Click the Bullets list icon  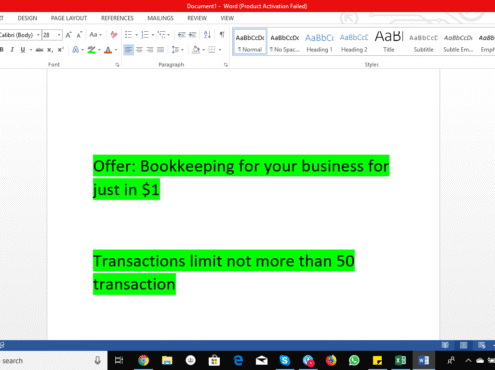pyautogui.click(x=128, y=35)
